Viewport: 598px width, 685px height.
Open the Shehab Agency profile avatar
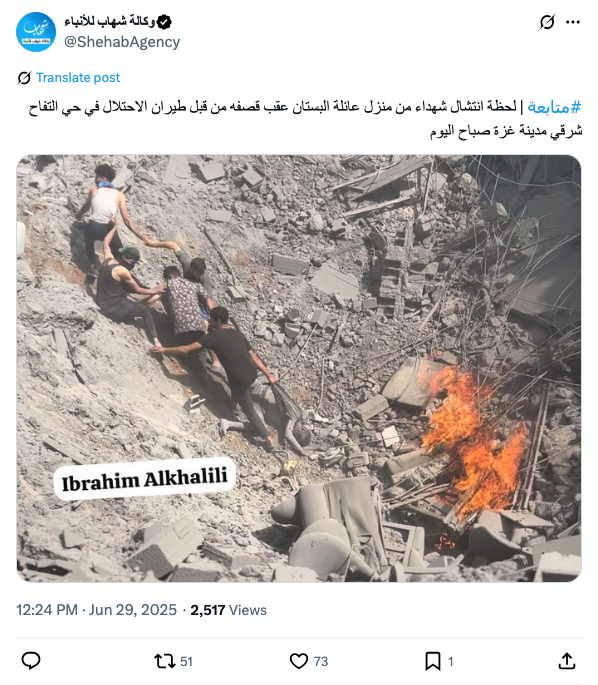coord(36,32)
